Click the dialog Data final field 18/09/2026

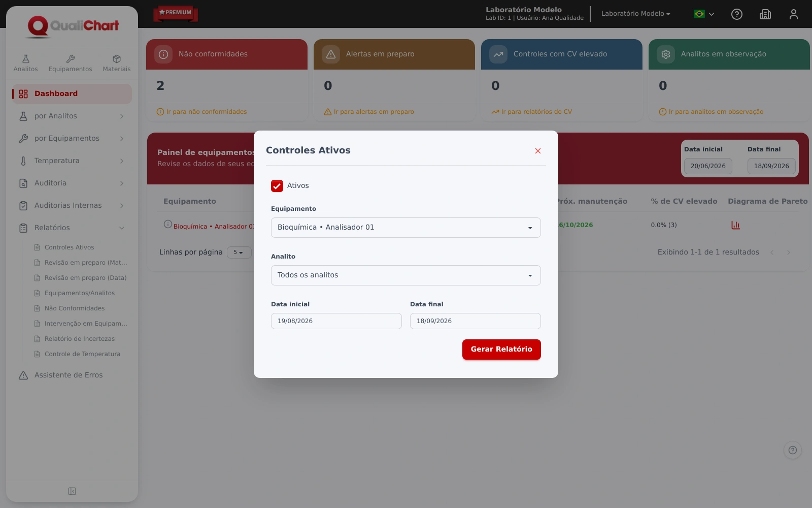click(476, 321)
